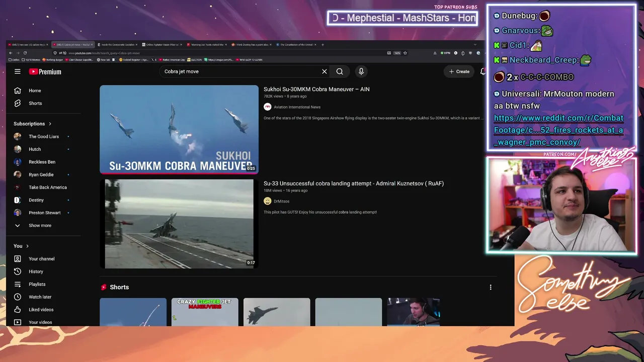Open the DrMitsos channel avatar
The height and width of the screenshot is (362, 644).
point(268,201)
